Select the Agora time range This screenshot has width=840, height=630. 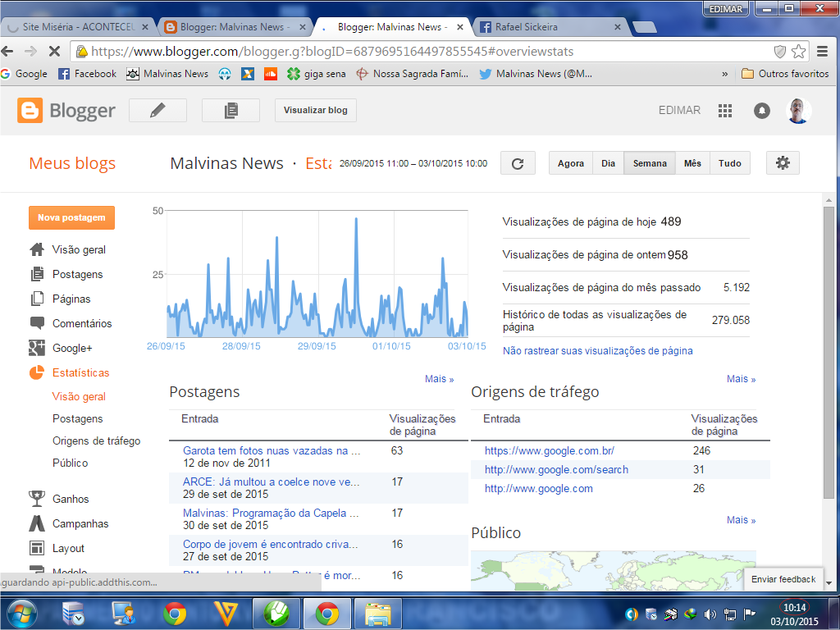tap(571, 163)
